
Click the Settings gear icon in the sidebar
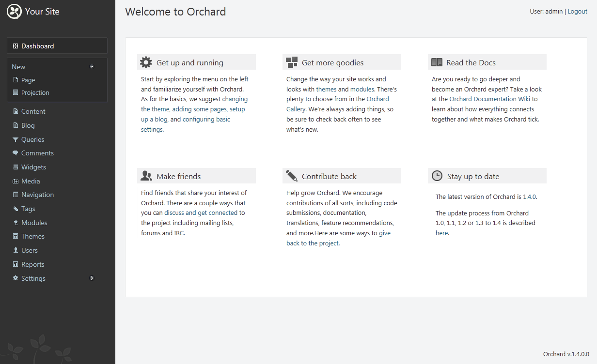point(16,278)
